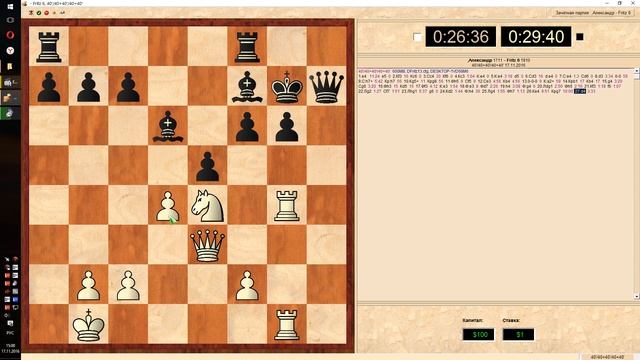Image resolution: width=640 pixels, height=360 pixels.
Task: Click the capital value $100
Action: coord(478,335)
